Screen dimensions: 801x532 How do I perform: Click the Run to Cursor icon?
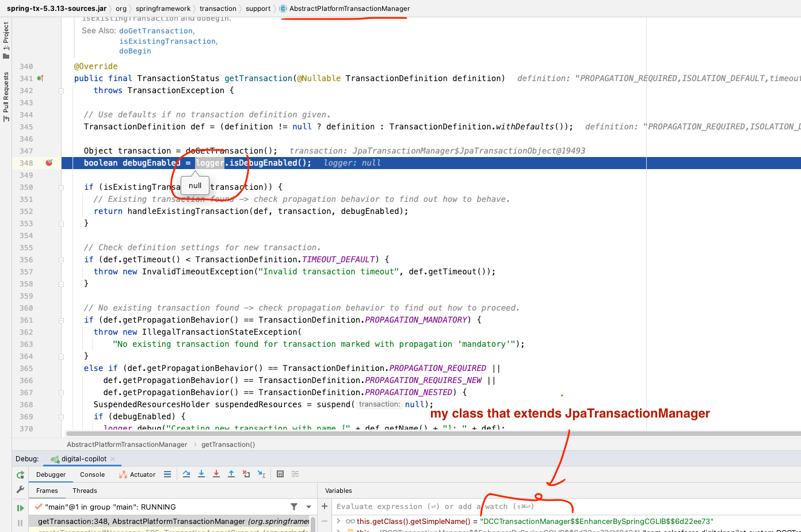coord(261,474)
